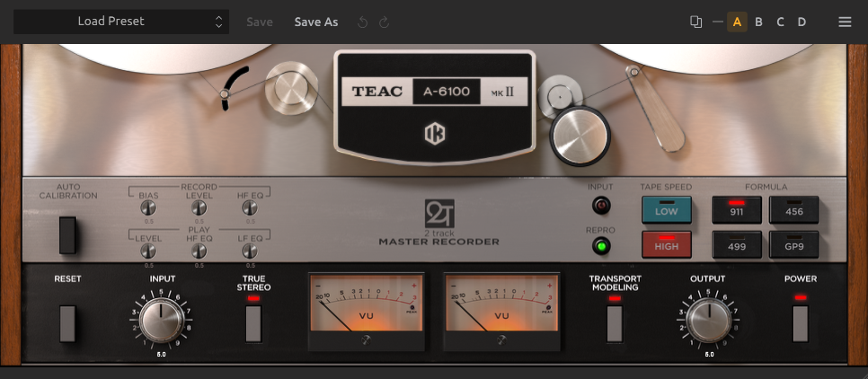Flip the Auto Calibration switch

(67, 235)
